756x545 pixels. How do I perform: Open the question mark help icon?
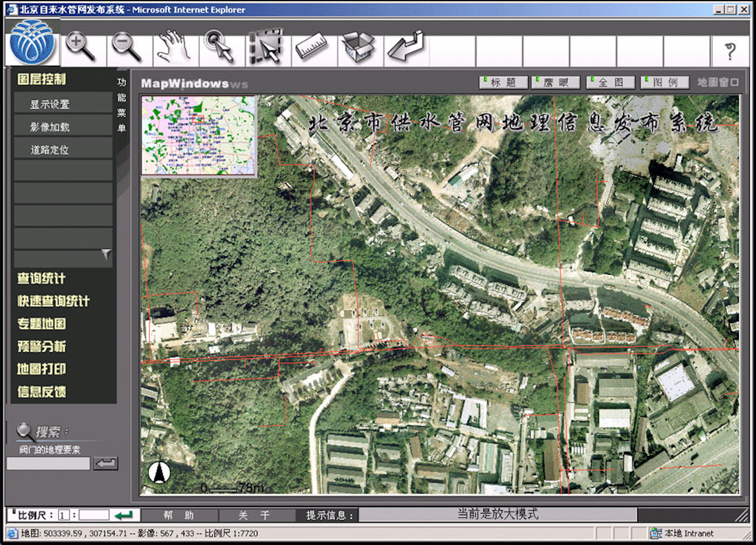tap(730, 51)
